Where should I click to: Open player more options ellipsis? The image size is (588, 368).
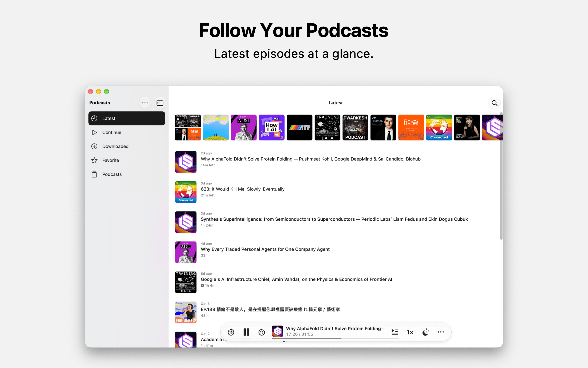441,332
